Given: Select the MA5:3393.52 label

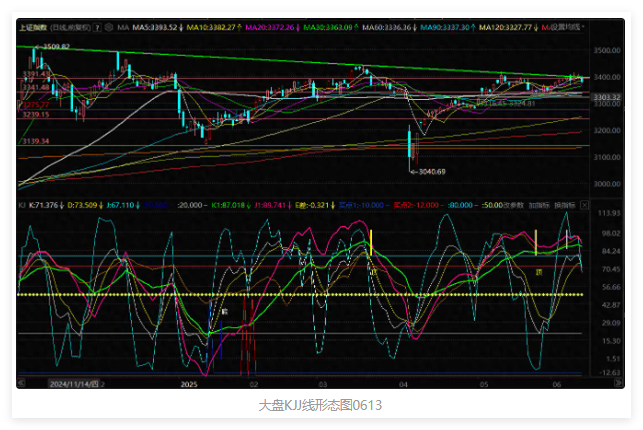Looking at the screenshot, I should [154, 27].
